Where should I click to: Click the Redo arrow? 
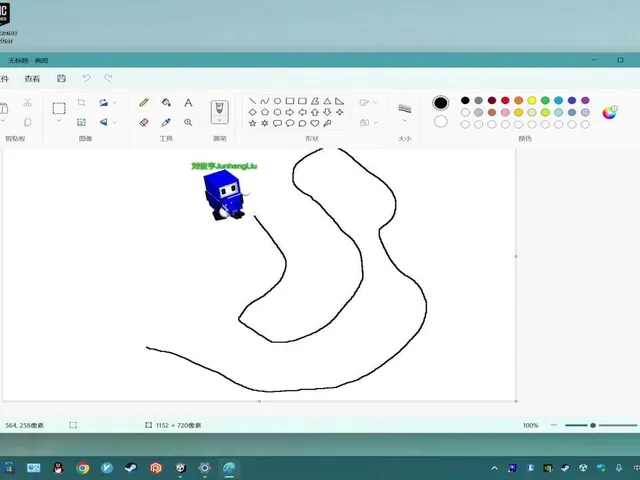(x=108, y=78)
